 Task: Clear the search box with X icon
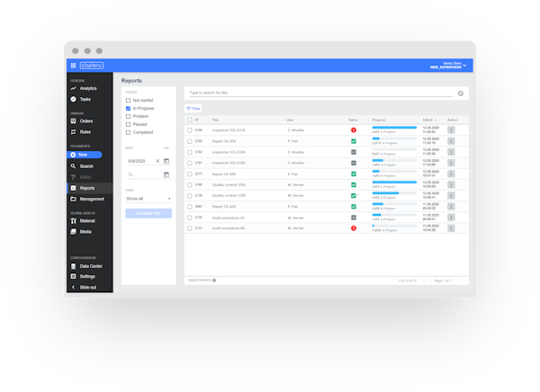click(x=461, y=94)
